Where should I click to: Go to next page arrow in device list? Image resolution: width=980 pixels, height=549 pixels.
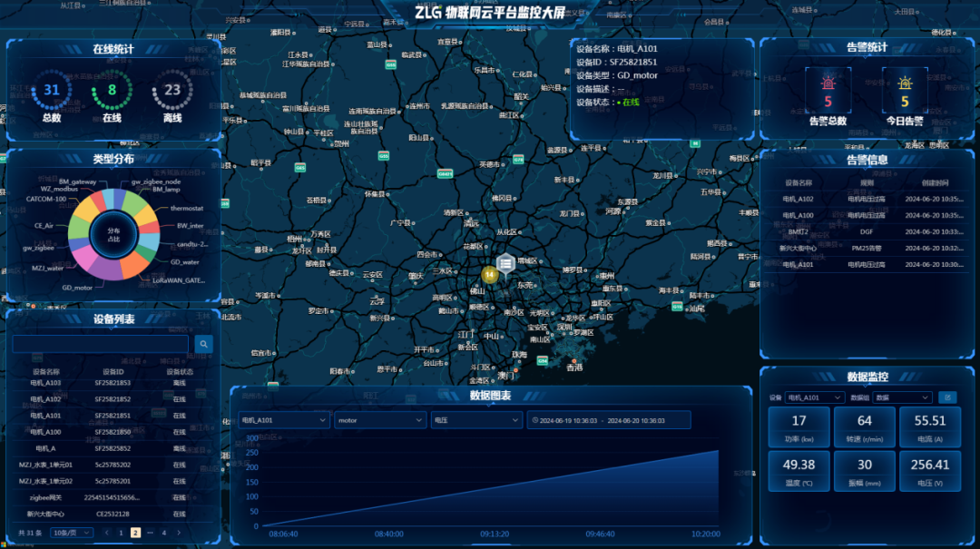179,533
